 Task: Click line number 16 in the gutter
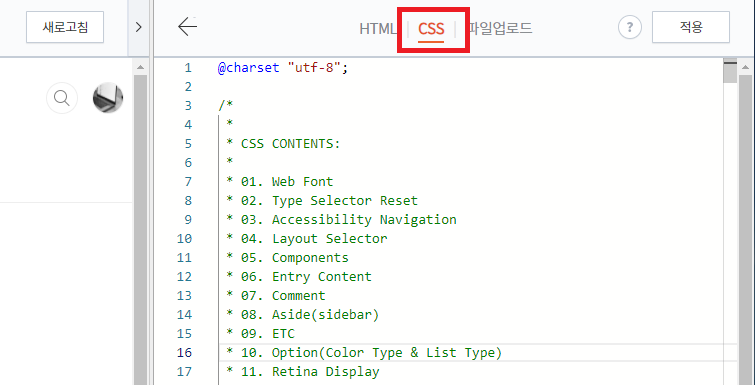[184, 353]
